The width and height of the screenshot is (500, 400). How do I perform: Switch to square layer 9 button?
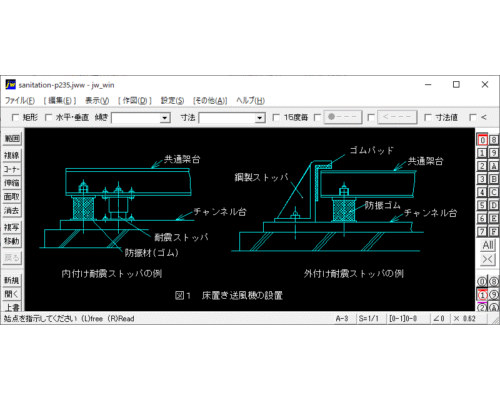click(494, 153)
